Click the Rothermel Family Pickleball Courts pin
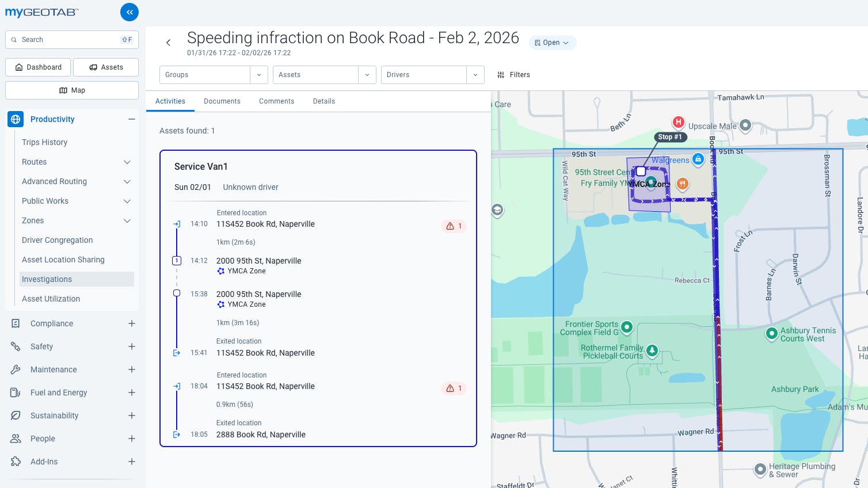Viewport: 868px width, 488px height. pyautogui.click(x=652, y=350)
